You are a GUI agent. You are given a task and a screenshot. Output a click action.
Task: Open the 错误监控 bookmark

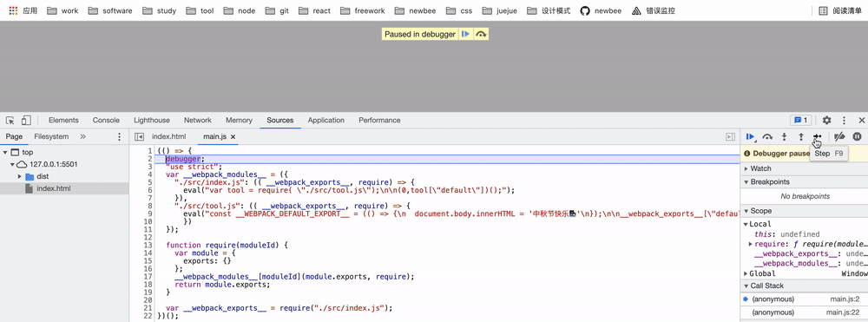654,10
